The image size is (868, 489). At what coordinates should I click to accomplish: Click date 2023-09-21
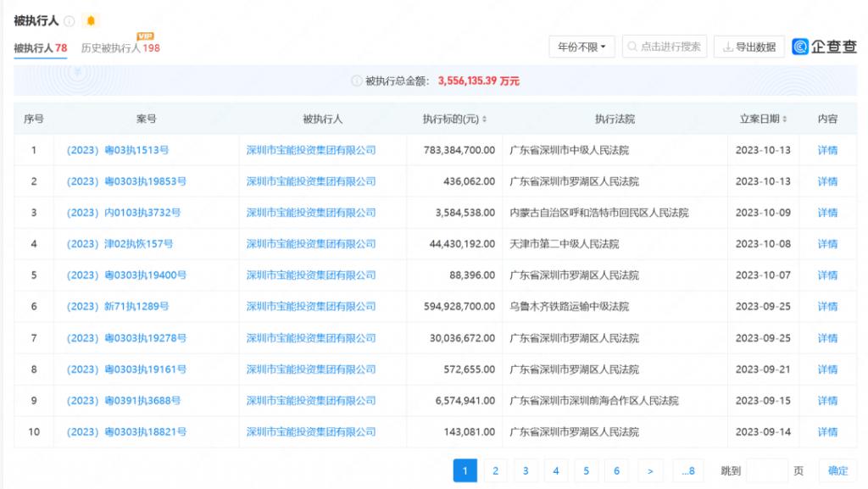point(763,370)
